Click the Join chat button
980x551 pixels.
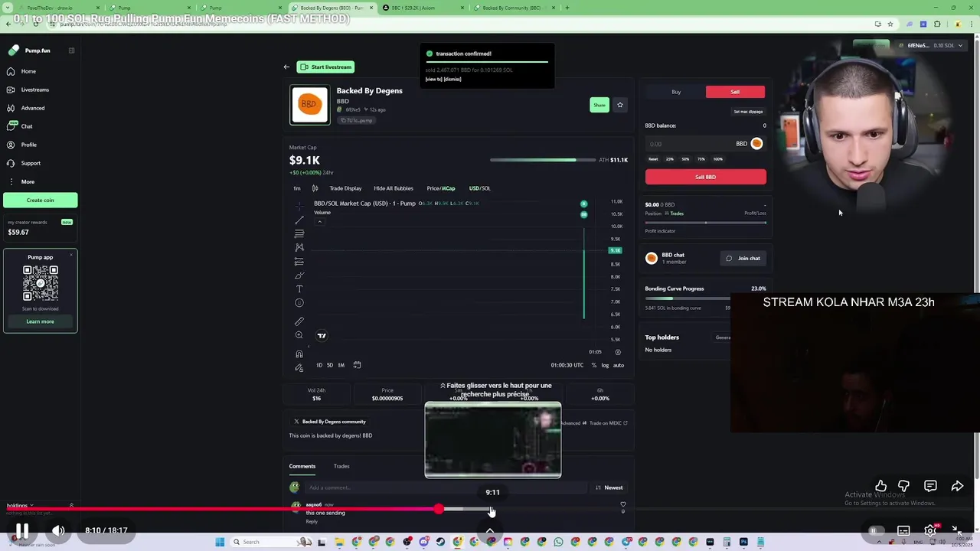pos(743,259)
